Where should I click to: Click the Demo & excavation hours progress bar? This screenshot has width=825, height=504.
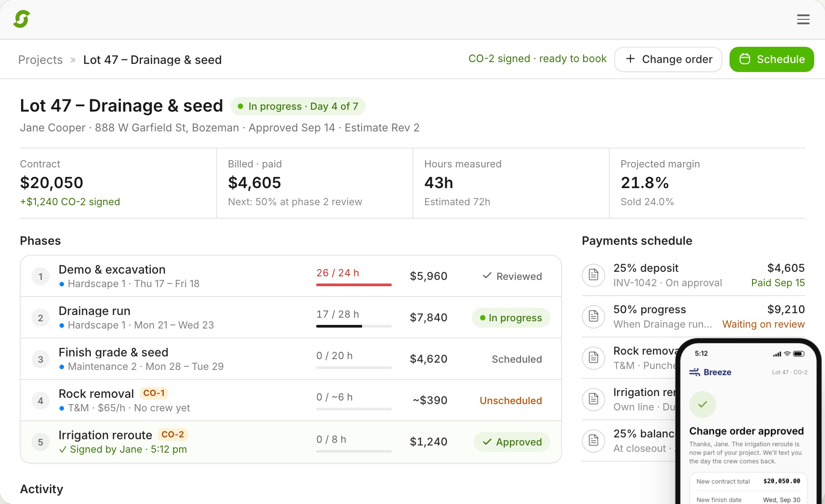click(354, 285)
